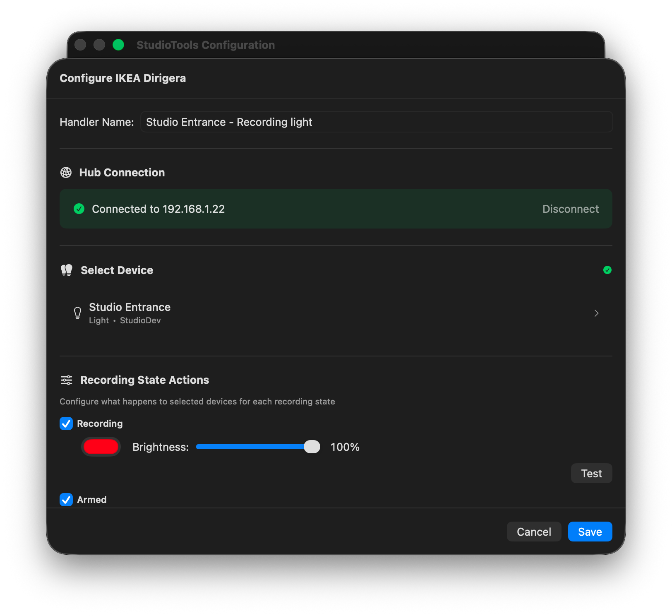Click the yellow traffic light button

point(99,45)
